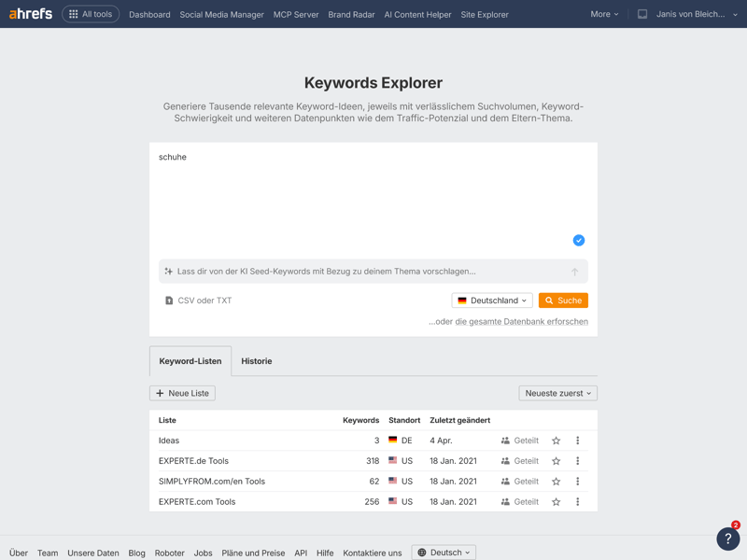
Task: Open Janis von Bleich account menu
Action: tap(697, 14)
